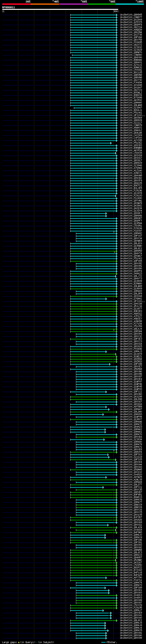Open hit UniRef100_A9QED9
This screenshot has height=644, width=146.
[131, 30]
